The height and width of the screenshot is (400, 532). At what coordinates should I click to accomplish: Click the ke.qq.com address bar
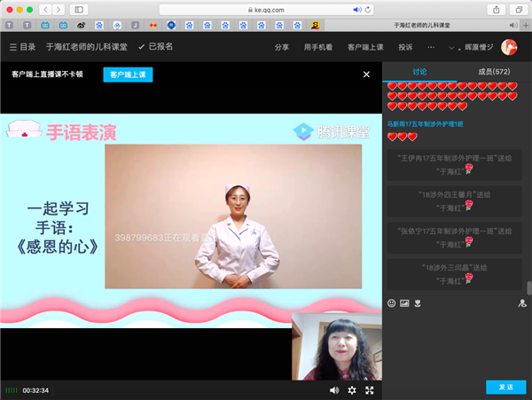[266, 10]
